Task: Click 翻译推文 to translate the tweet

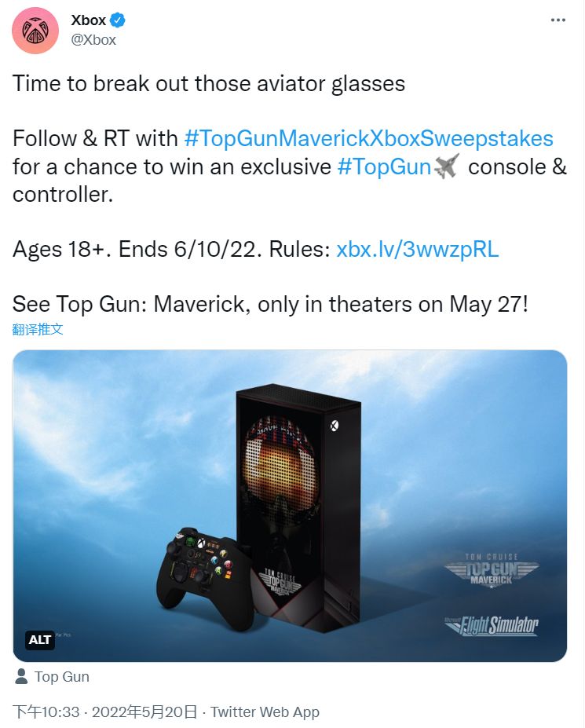Action: click(38, 329)
